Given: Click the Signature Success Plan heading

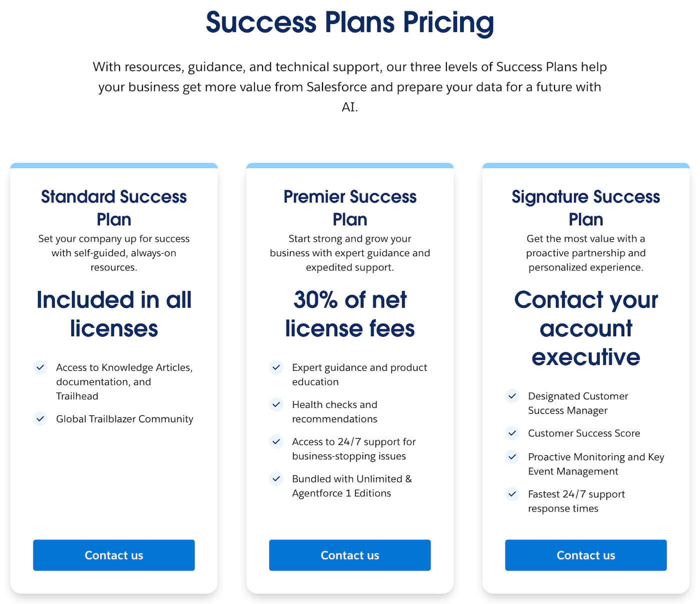Looking at the screenshot, I should click(x=586, y=208).
